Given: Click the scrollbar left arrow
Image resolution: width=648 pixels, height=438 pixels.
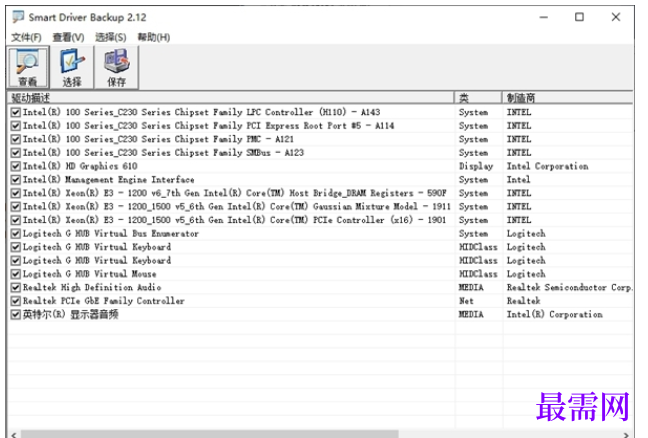Looking at the screenshot, I should coord(14,434).
